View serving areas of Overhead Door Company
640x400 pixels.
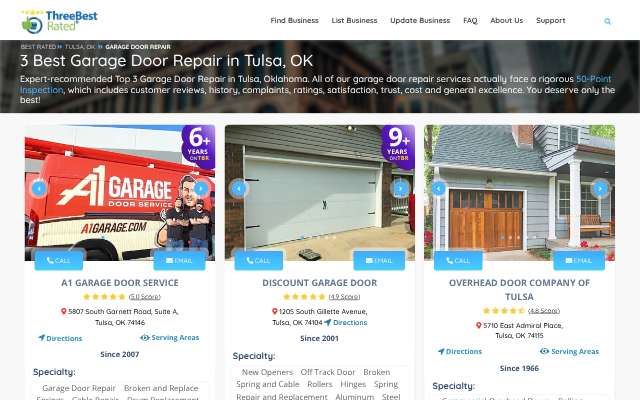pos(569,351)
